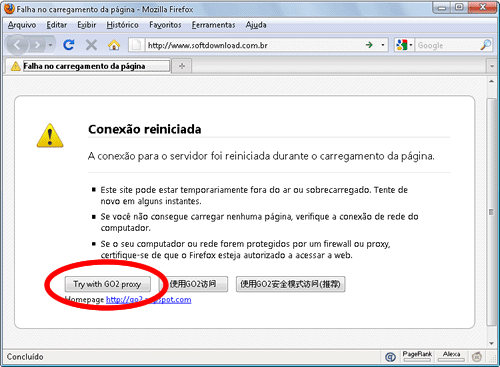
Task: Go to the home page via house icon
Action: click(x=114, y=45)
